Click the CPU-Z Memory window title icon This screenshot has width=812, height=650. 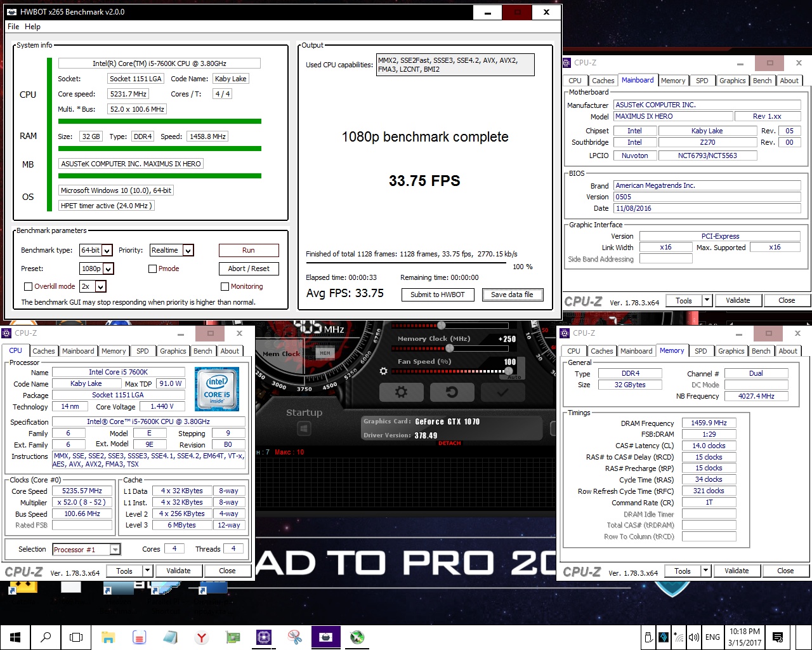(565, 333)
